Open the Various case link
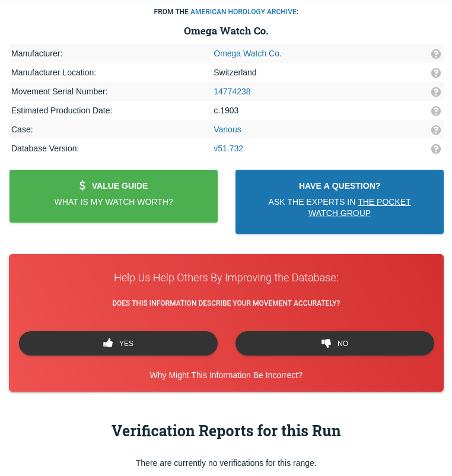This screenshot has width=452, height=476. click(x=227, y=129)
